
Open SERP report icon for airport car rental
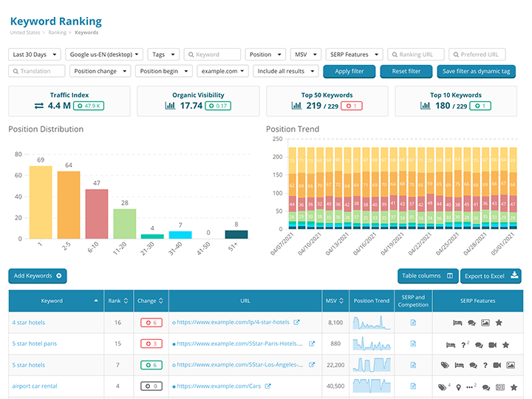(413, 386)
